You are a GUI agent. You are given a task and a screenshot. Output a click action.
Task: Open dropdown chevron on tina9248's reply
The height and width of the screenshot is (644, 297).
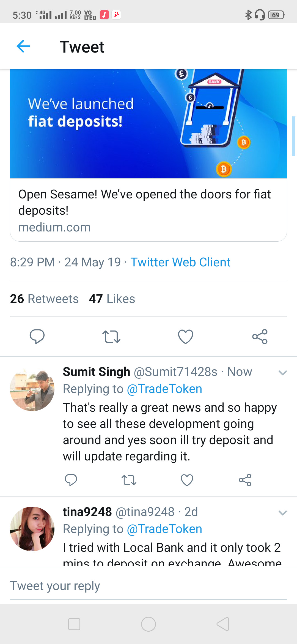coord(282,513)
